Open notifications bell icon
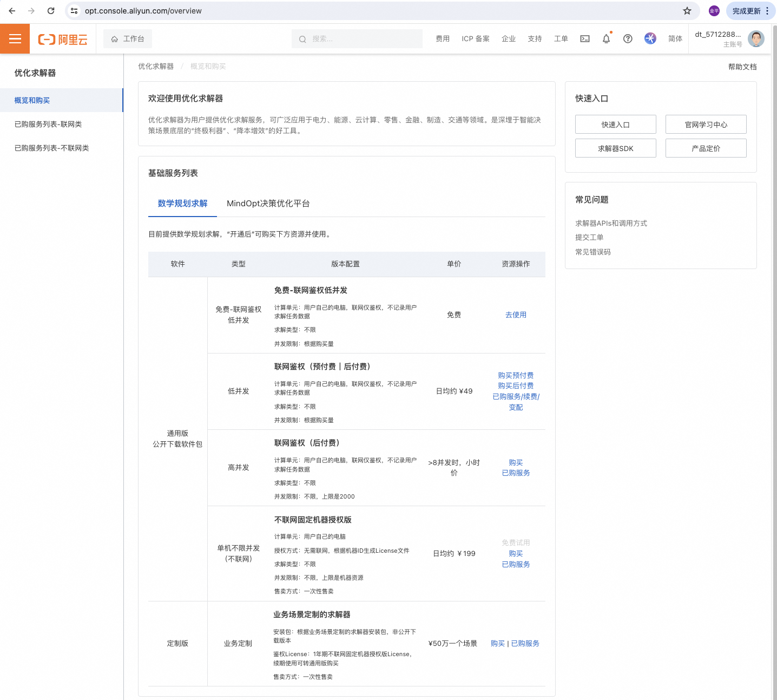The height and width of the screenshot is (700, 777). click(x=606, y=39)
